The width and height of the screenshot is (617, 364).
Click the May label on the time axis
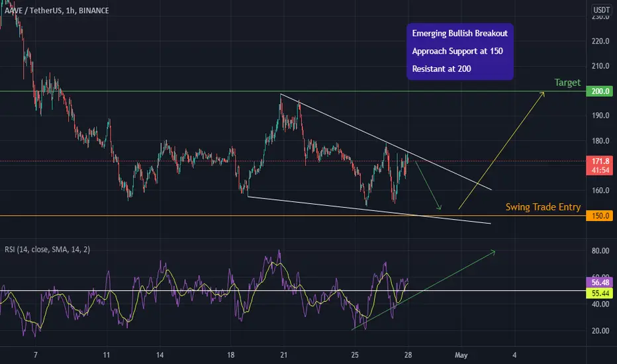(461, 355)
